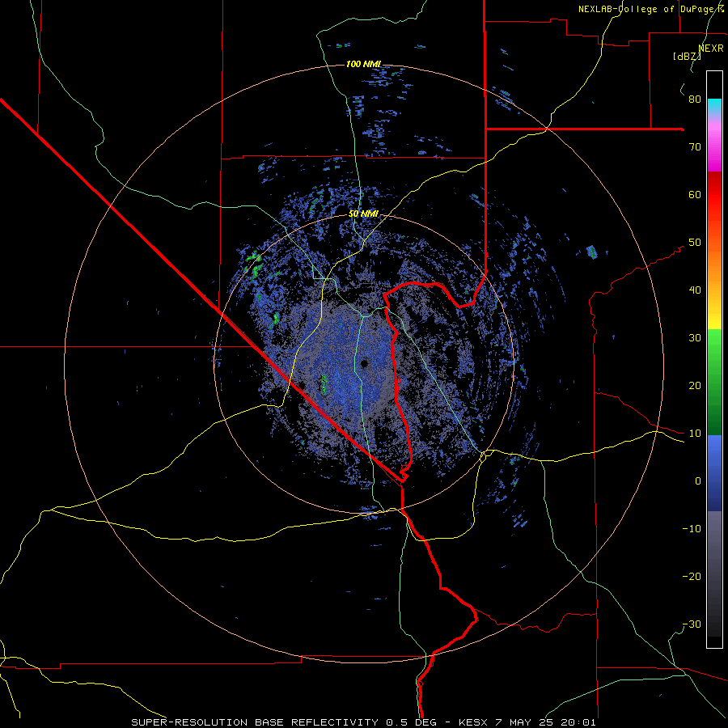
Task: Click the 20 dBZ scale label
Action: click(x=695, y=386)
